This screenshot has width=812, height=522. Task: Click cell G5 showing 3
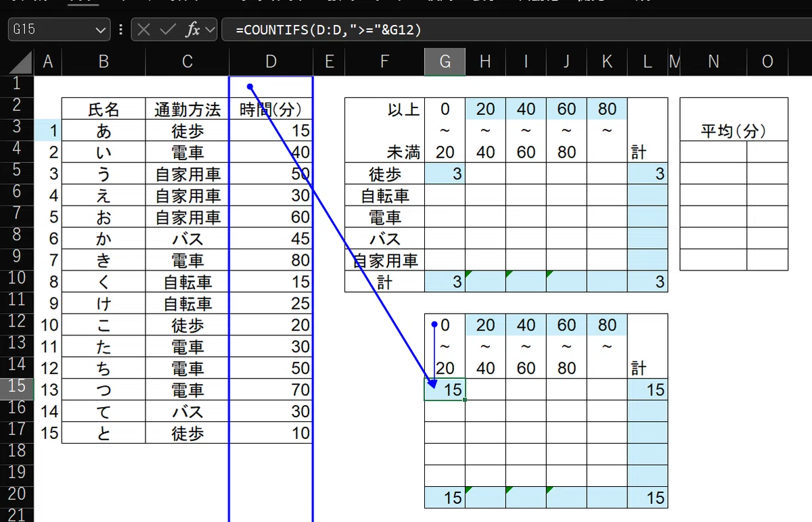(x=445, y=174)
